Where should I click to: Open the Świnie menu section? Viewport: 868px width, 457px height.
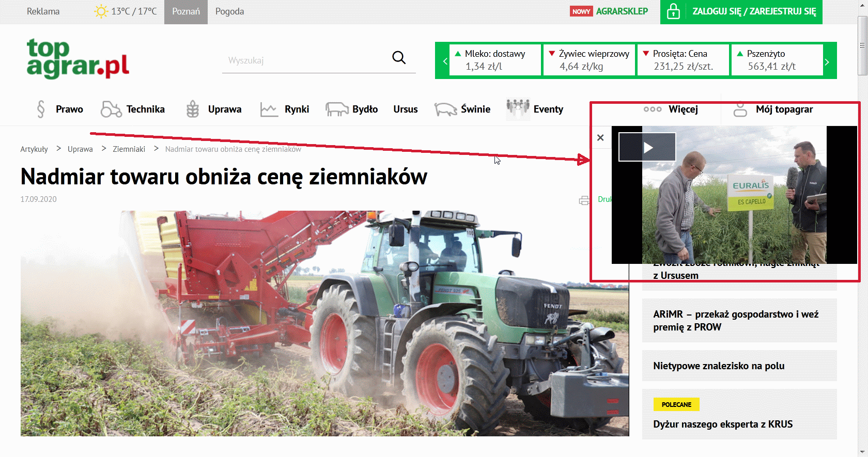(x=476, y=109)
